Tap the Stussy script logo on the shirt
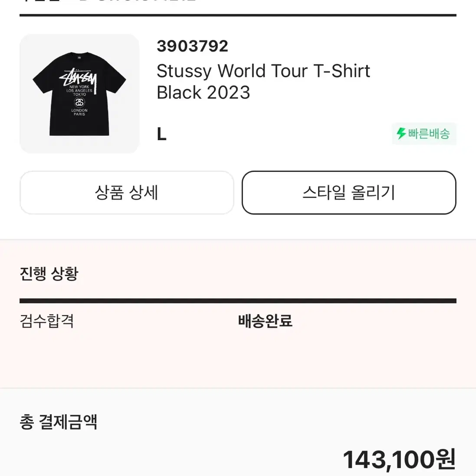Image resolution: width=476 pixels, height=476 pixels. [79, 77]
